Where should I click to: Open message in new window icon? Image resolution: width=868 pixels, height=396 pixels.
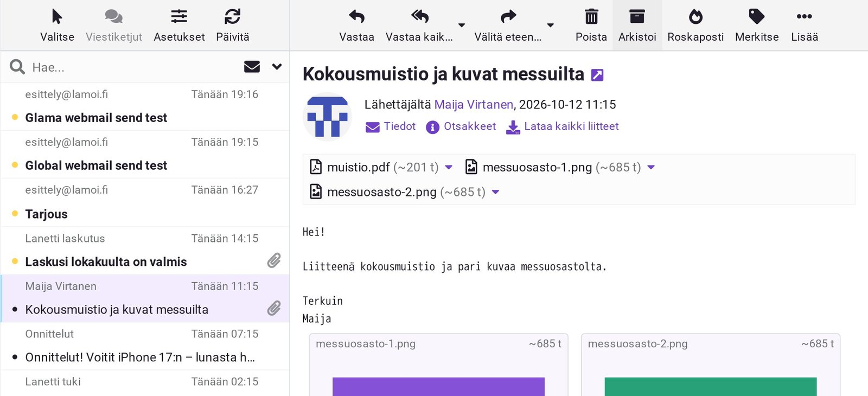597,75
